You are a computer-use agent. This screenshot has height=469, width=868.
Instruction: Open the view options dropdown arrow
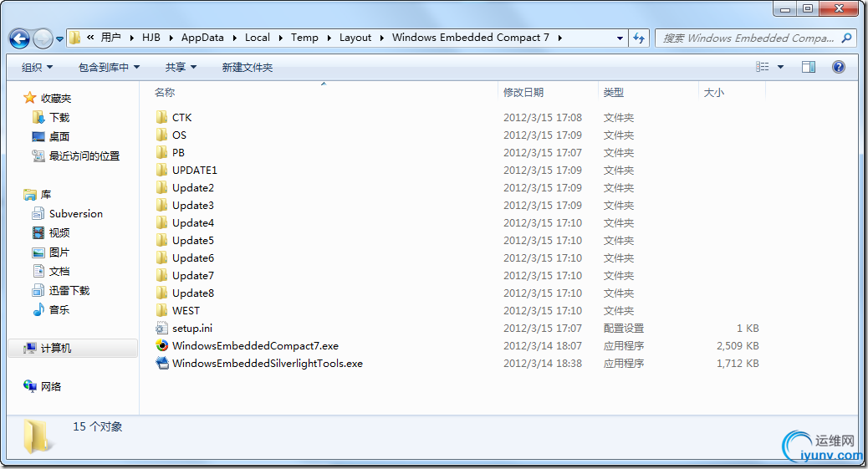click(x=780, y=67)
